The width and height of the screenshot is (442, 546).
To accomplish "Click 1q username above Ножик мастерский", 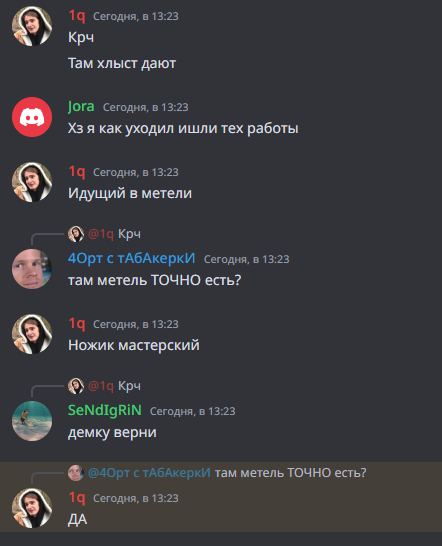I will pos(77,323).
